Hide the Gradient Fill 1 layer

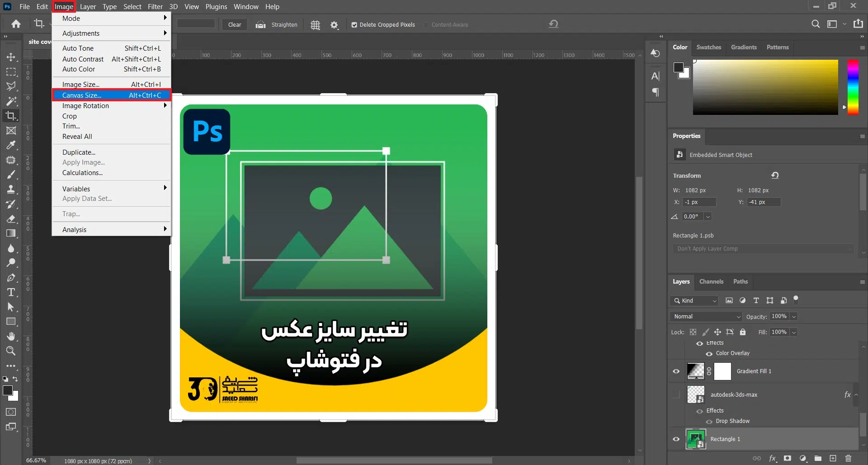[x=676, y=371]
